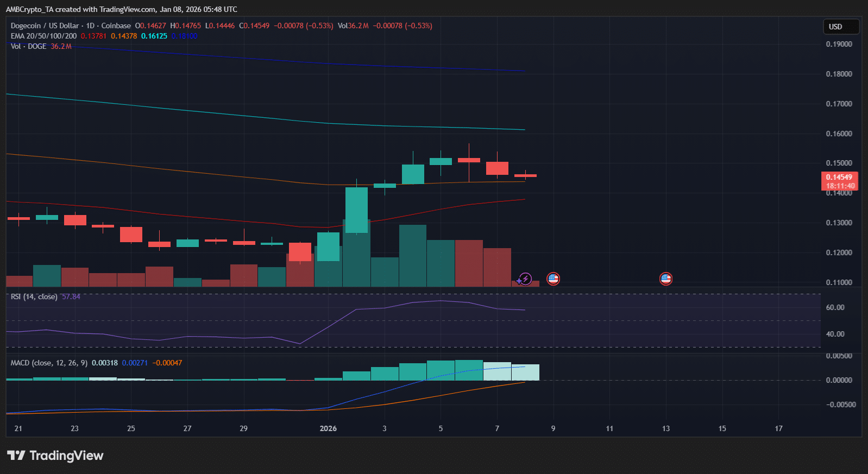Select the EMA 20/50/100/200 indicator legend
Image resolution: width=868 pixels, height=474 pixels.
coord(44,36)
